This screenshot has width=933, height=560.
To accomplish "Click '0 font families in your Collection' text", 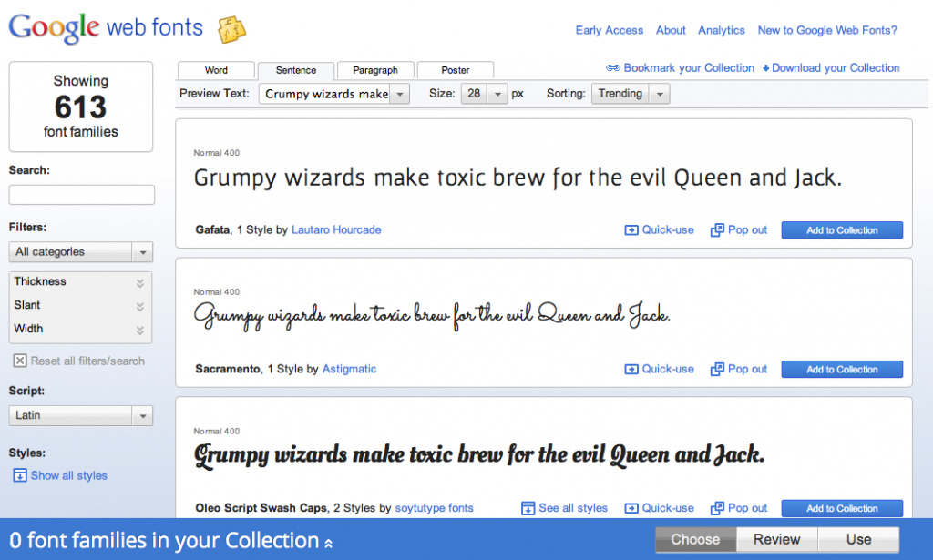I will [164, 540].
